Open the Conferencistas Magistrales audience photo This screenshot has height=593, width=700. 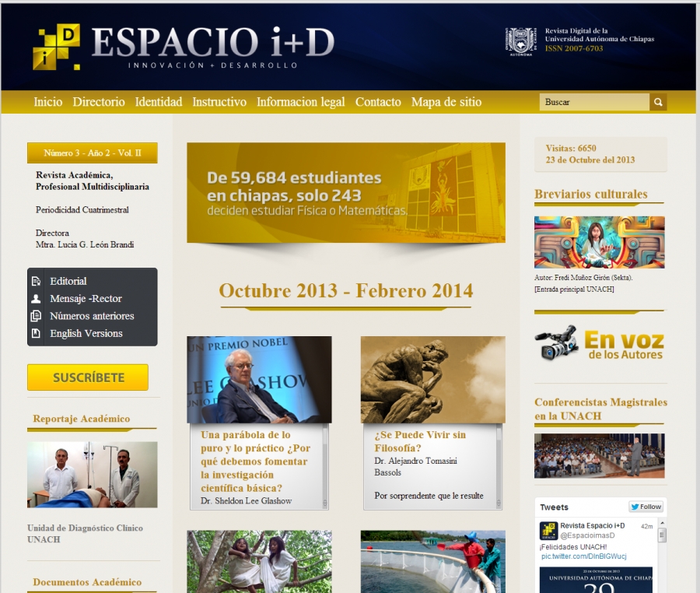pyautogui.click(x=600, y=456)
